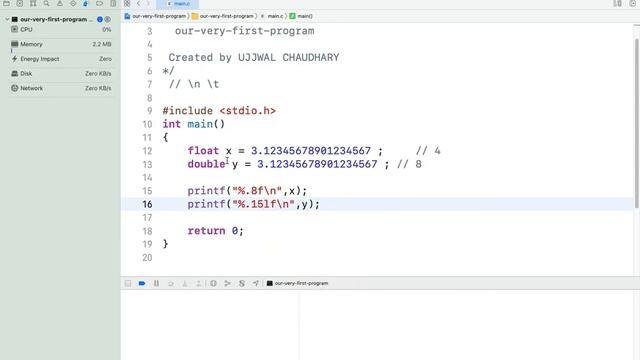Toggle breakpoints active in debug bar
The height and width of the screenshot is (360, 640).
[x=142, y=283]
